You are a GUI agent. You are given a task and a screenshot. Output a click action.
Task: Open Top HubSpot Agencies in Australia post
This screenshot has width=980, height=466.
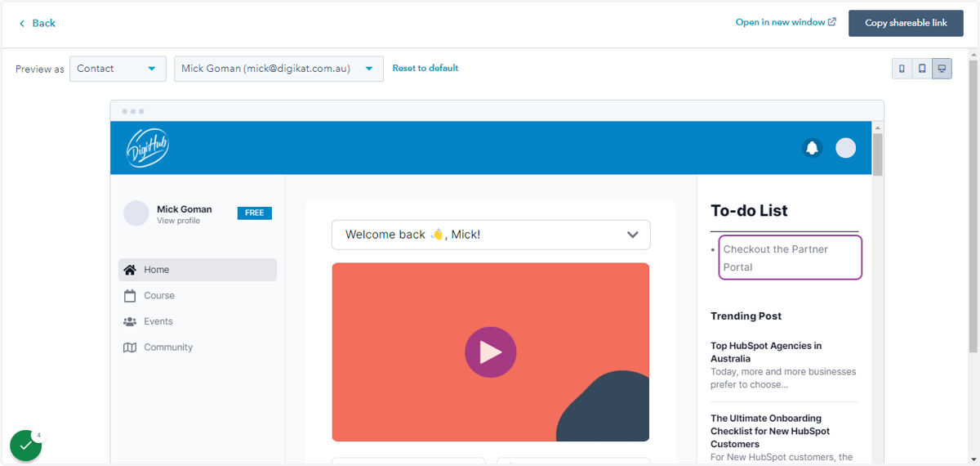point(766,352)
